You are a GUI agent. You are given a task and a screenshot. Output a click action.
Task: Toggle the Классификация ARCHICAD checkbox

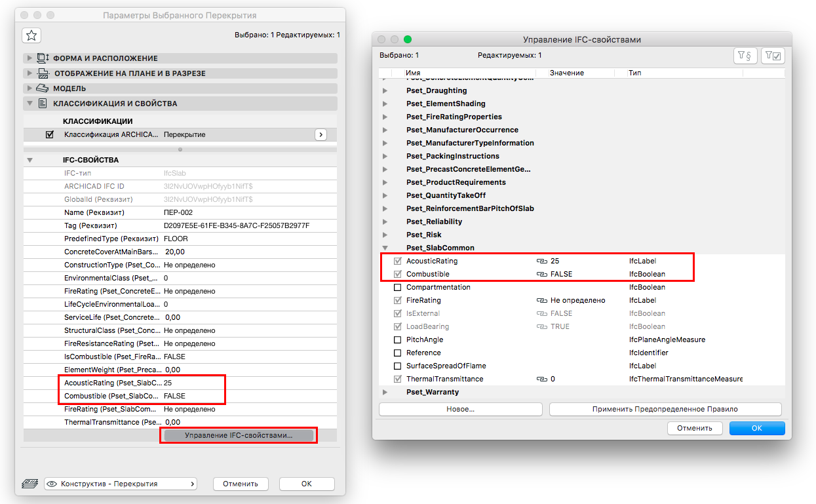50,134
